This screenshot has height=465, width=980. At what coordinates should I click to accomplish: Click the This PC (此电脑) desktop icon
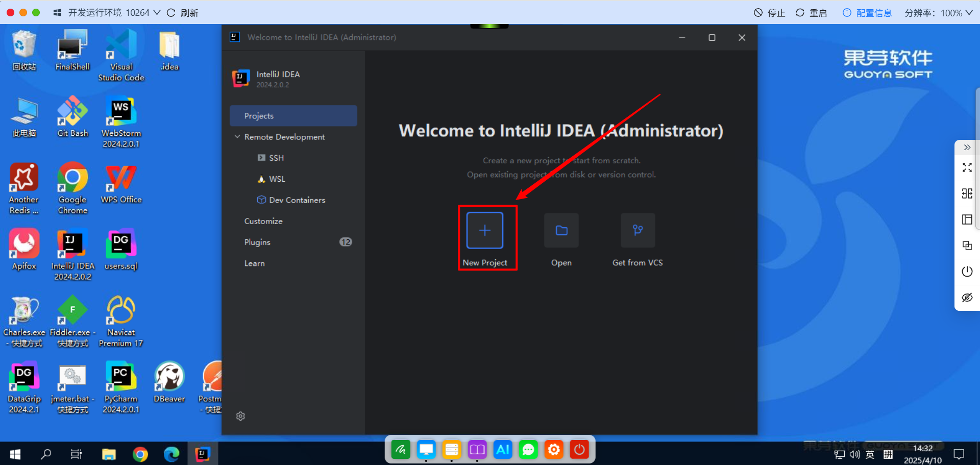pyautogui.click(x=24, y=117)
